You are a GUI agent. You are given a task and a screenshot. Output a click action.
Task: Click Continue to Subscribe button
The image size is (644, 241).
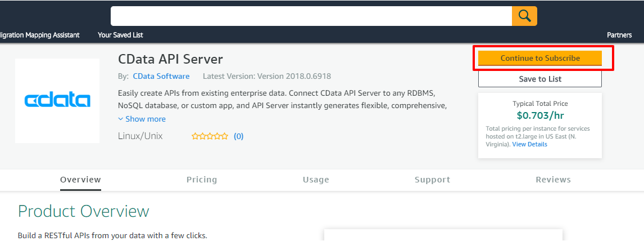[539, 58]
